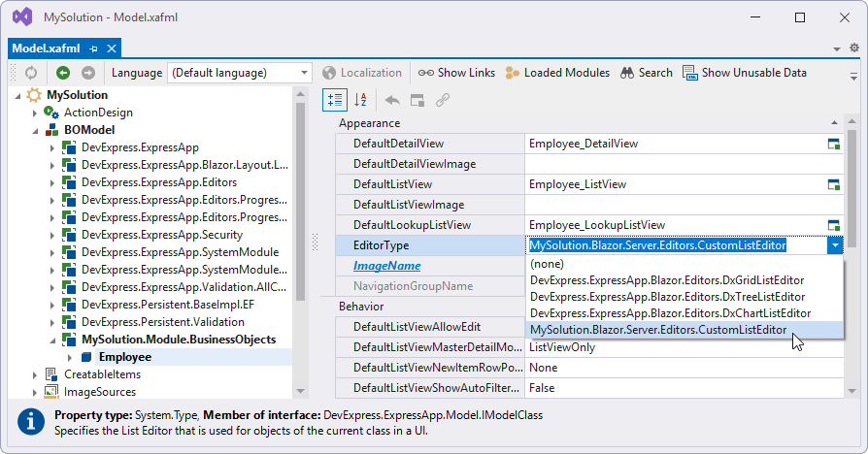Click the Visual Studio logo icon
Viewport: 868px width, 454px height.
(x=22, y=17)
